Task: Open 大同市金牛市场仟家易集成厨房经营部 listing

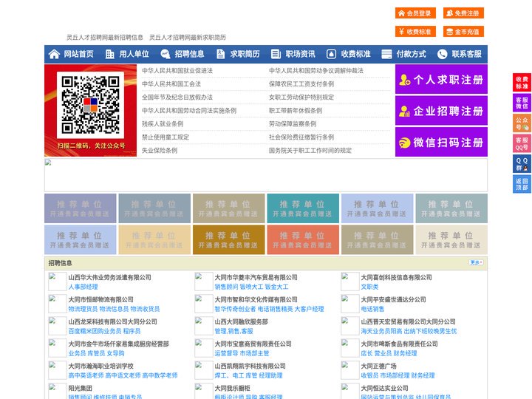Action: click(118, 344)
